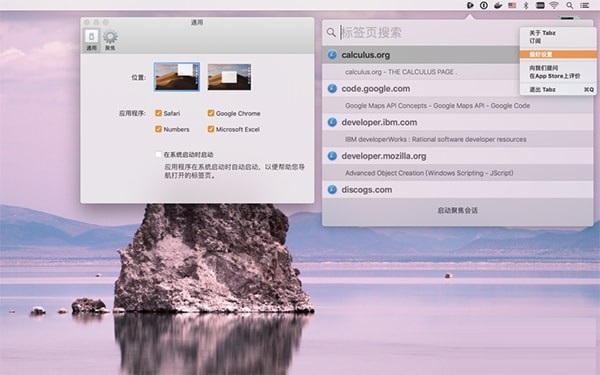Select the discogs.com group row

coord(458,190)
